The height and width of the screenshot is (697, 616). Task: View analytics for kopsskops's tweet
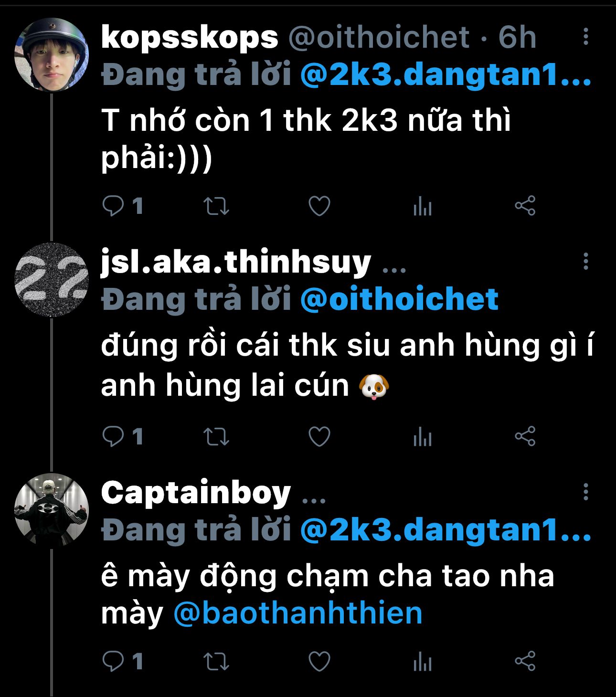point(423,207)
